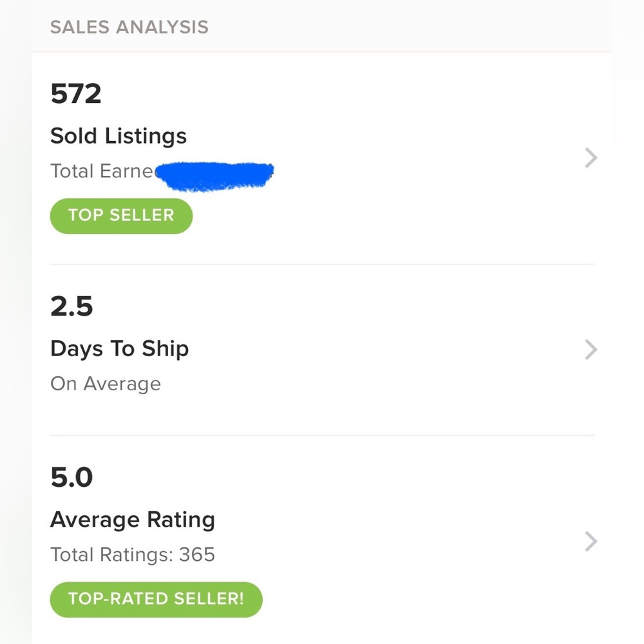Viewport: 644px width, 644px height.
Task: Expand Days To Ship details arrow
Action: (x=591, y=350)
